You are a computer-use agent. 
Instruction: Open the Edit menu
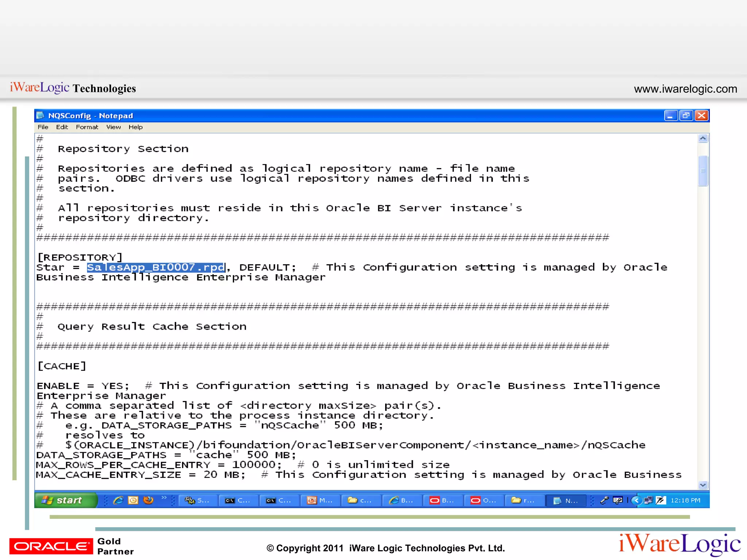point(62,127)
